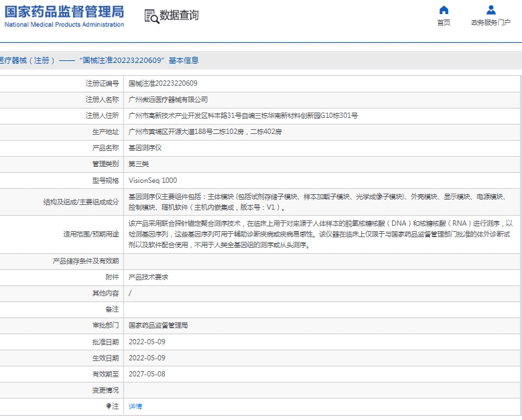This screenshot has height=420, width=522.
Task: Click model value VisionSeq 1000
Action: pos(153,180)
